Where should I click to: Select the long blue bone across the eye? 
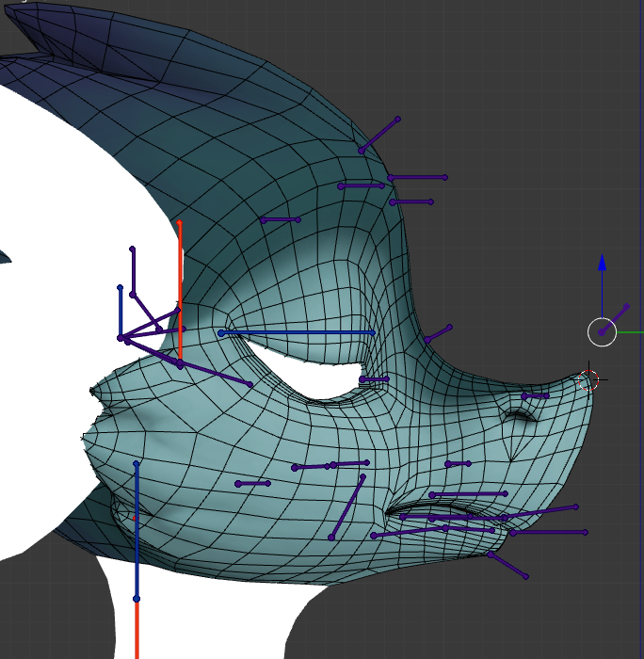click(297, 333)
